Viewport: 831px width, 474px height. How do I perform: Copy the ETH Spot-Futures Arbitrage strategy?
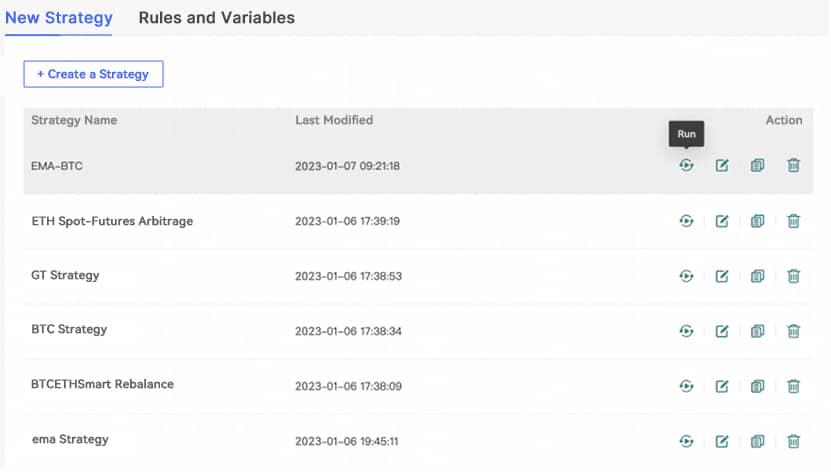tap(757, 221)
